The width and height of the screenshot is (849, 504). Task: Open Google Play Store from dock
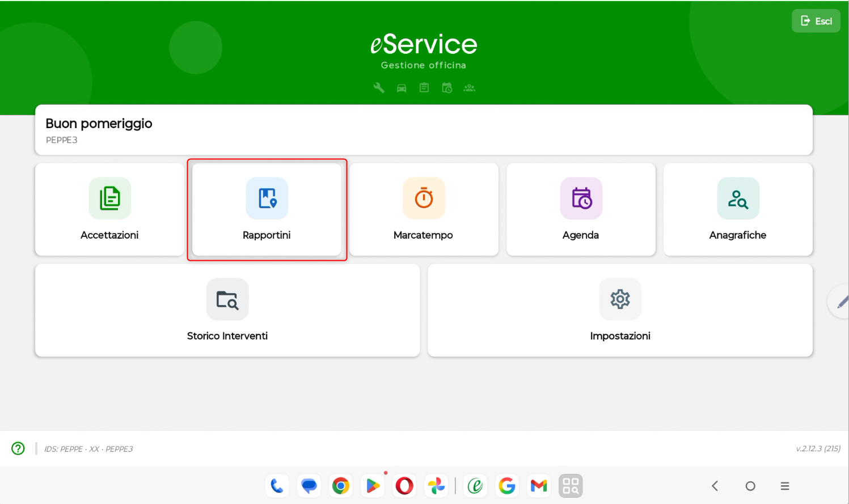click(x=373, y=486)
